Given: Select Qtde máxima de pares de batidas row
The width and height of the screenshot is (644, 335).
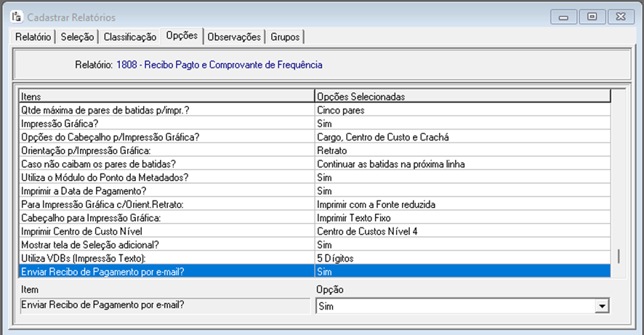Looking at the screenshot, I should pos(166,111).
